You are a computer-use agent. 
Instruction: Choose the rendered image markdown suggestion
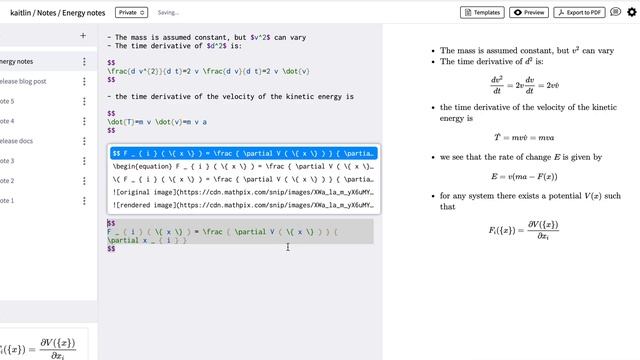coord(244,205)
